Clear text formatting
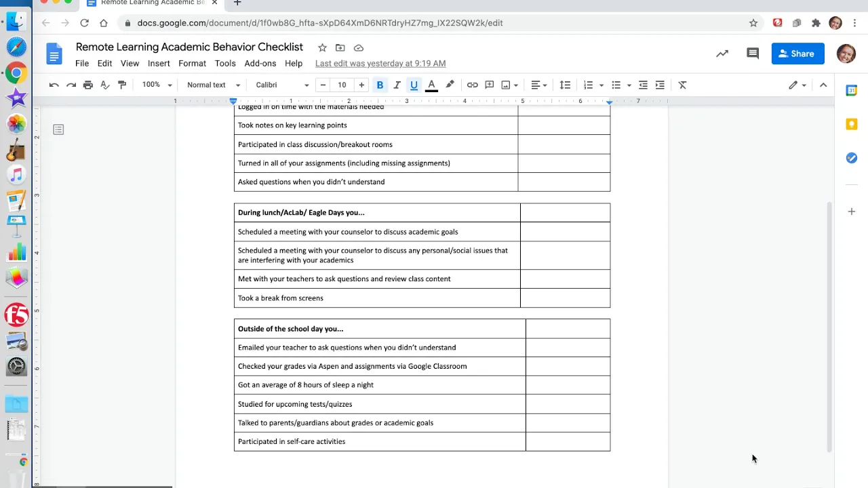This screenshot has width=868, height=488. (683, 85)
